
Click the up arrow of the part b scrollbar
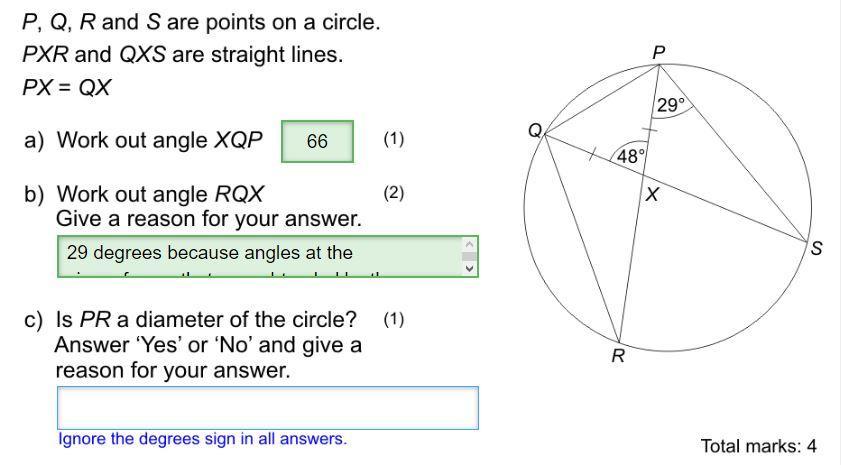point(470,245)
